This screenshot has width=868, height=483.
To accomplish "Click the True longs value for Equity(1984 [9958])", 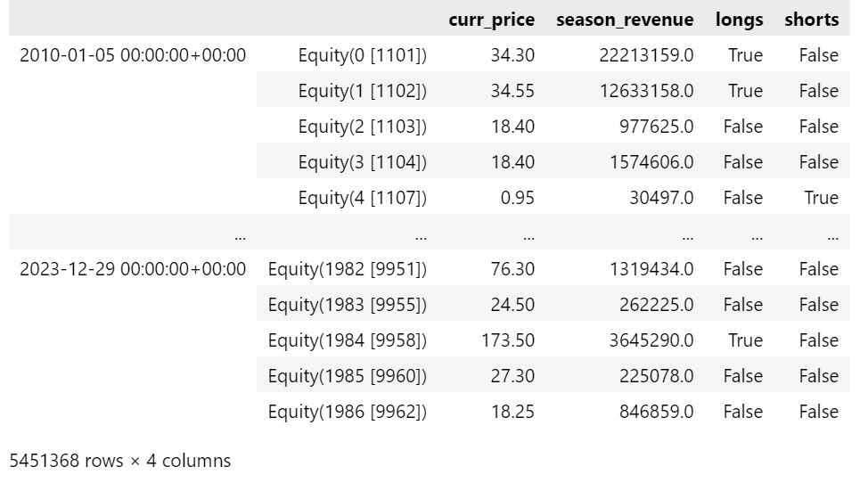I will coord(745,340).
